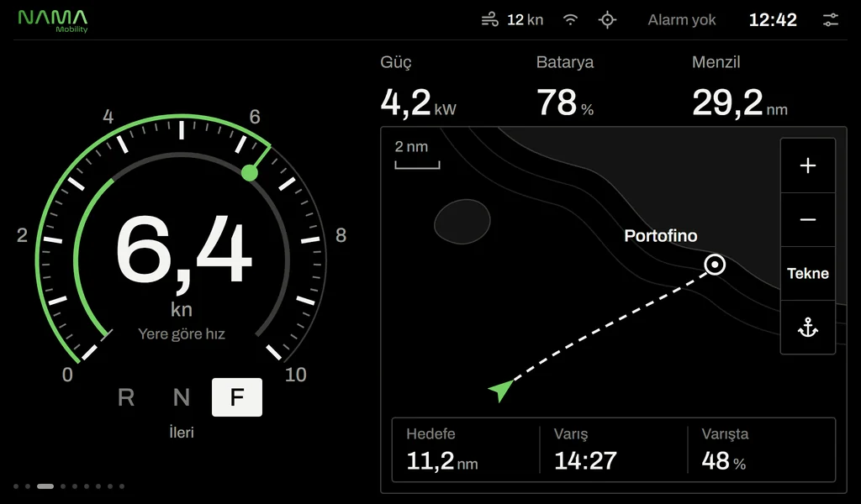Click the 'Alarm yok' status text
Image resolution: width=861 pixels, height=504 pixels.
pyautogui.click(x=681, y=20)
